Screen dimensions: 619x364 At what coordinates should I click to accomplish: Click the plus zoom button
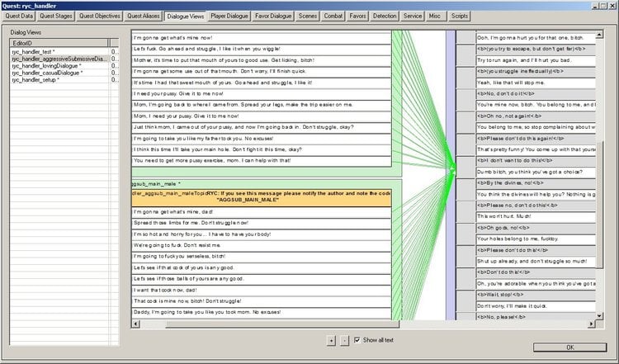331,340
